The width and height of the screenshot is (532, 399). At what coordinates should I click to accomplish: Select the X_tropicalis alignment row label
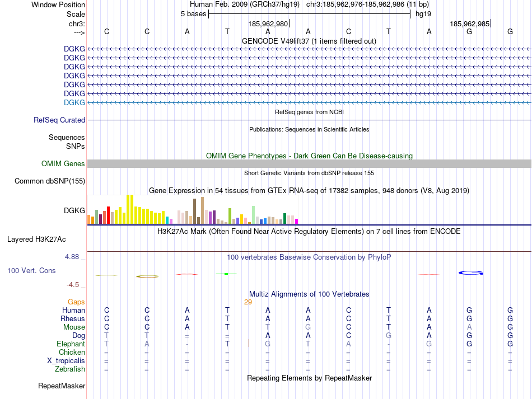point(66,361)
